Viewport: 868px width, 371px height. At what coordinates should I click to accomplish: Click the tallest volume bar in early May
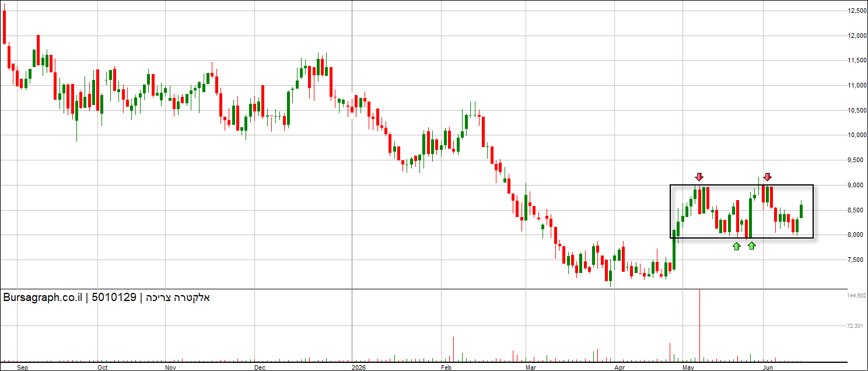[x=699, y=324]
